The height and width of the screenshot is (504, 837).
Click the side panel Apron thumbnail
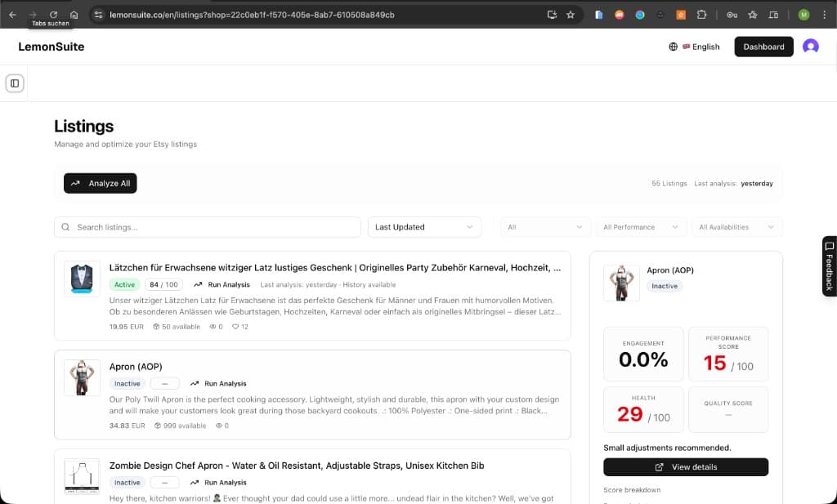click(x=621, y=283)
